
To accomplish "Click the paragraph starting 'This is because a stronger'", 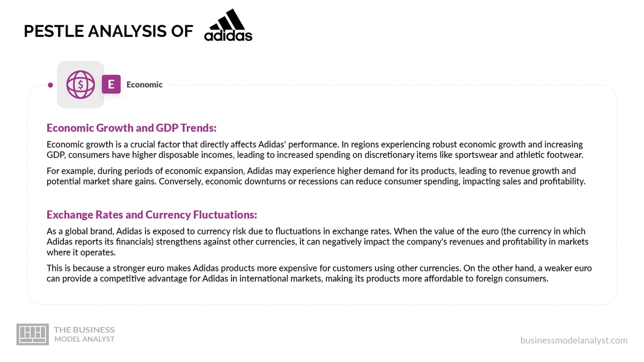I will point(319,273).
